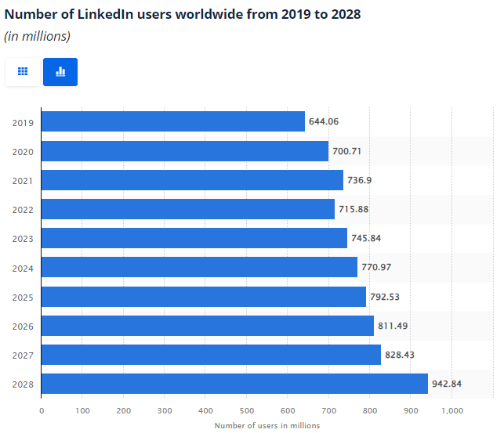Click the 2019 bar in the chart

(x=173, y=121)
